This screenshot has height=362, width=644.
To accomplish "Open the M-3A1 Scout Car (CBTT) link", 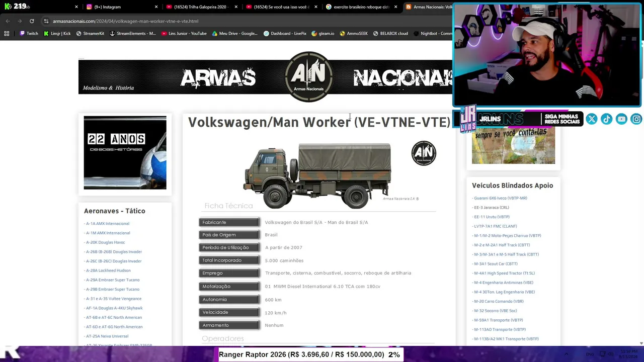I will (495, 264).
